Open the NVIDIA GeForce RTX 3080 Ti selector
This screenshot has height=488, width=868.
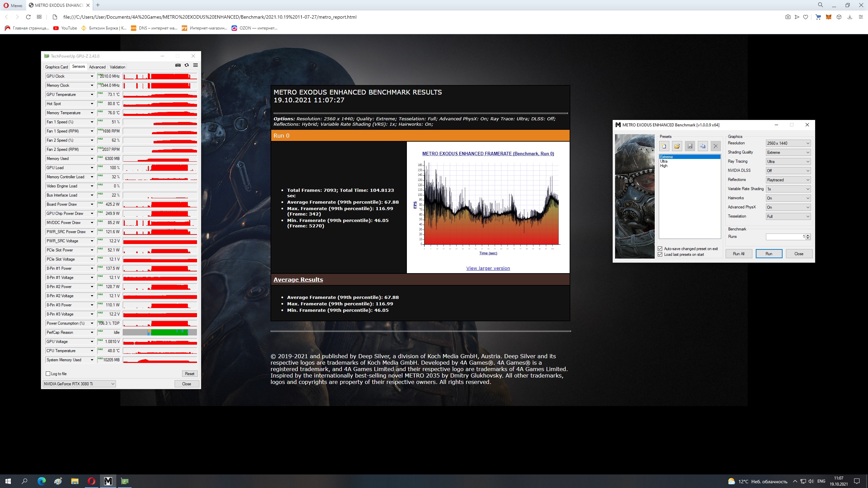(x=79, y=384)
